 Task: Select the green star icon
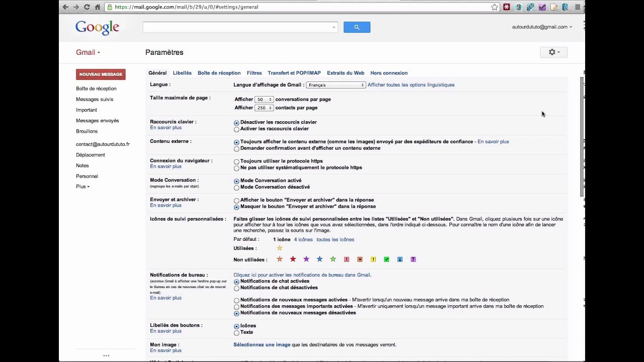(x=333, y=259)
